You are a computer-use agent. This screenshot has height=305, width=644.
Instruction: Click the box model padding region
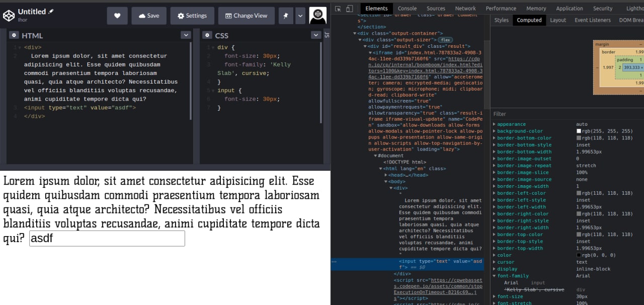click(625, 60)
